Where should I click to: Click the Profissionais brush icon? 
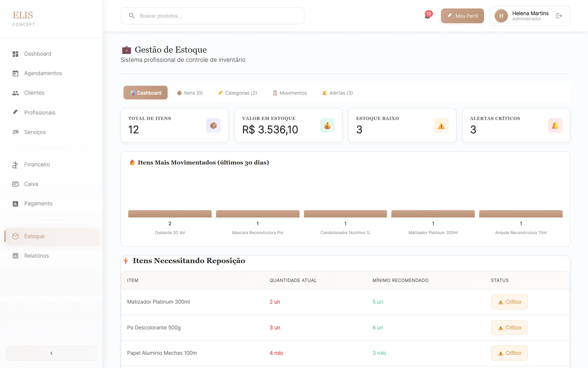(x=16, y=112)
